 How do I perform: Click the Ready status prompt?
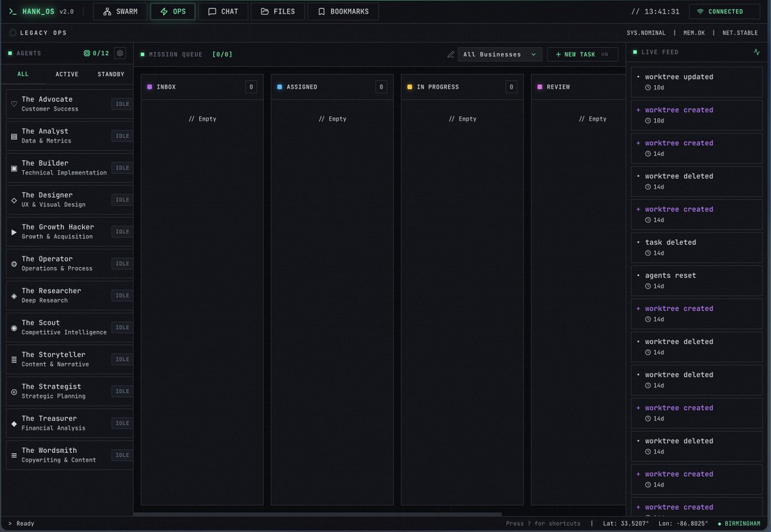pyautogui.click(x=21, y=524)
